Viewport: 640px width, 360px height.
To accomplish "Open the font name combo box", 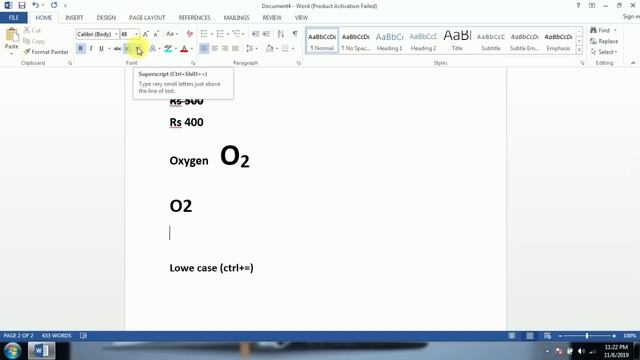I will (97, 34).
